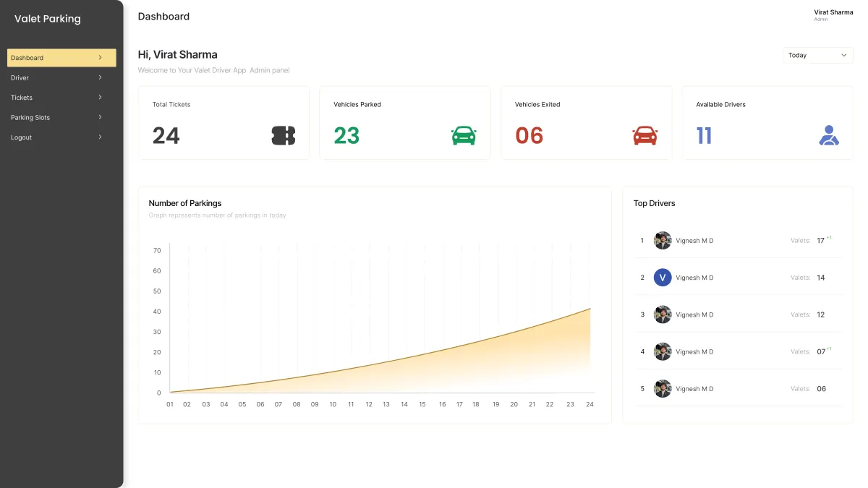Click the avatar of rank 5 driver
The height and width of the screenshot is (488, 868).
pyautogui.click(x=663, y=389)
